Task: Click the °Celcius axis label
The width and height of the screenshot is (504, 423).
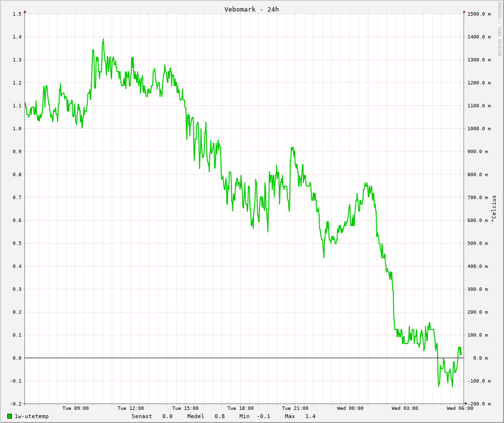Action: pos(494,209)
